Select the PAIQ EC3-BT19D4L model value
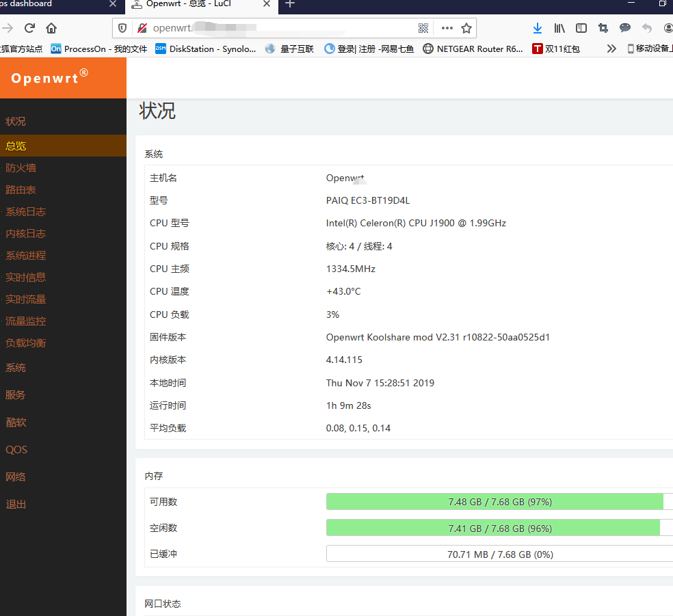Screen dimensions: 673x616 coord(368,201)
